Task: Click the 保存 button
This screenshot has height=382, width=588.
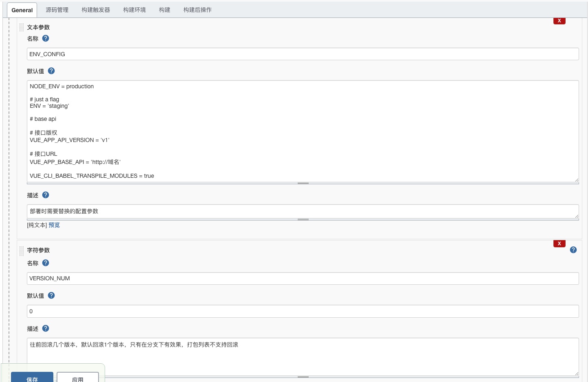Action: point(32,378)
